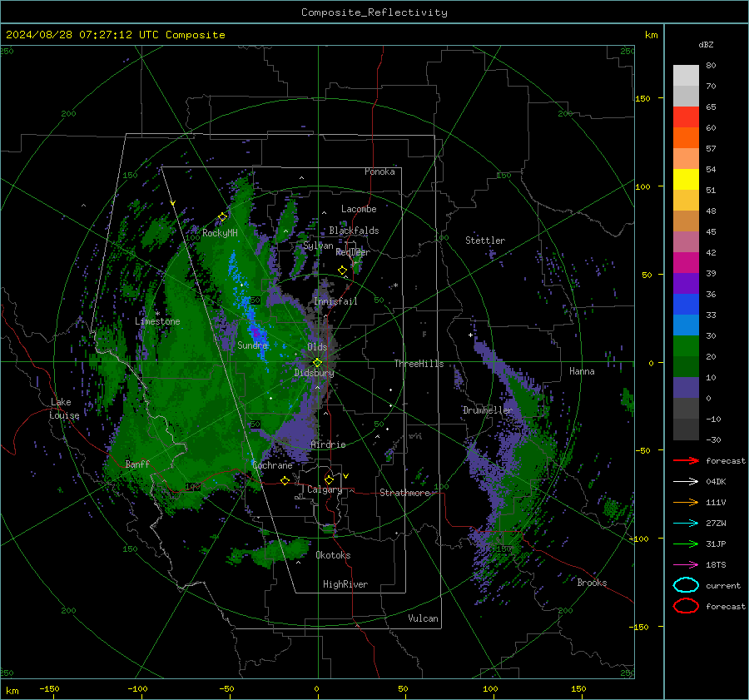Image resolution: width=749 pixels, height=700 pixels.
Task: Click the Blackfalds city label
Action: [x=354, y=231]
